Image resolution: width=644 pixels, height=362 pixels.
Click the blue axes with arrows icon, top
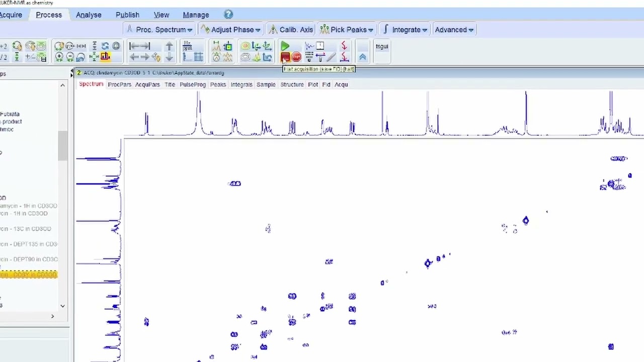tap(256, 46)
